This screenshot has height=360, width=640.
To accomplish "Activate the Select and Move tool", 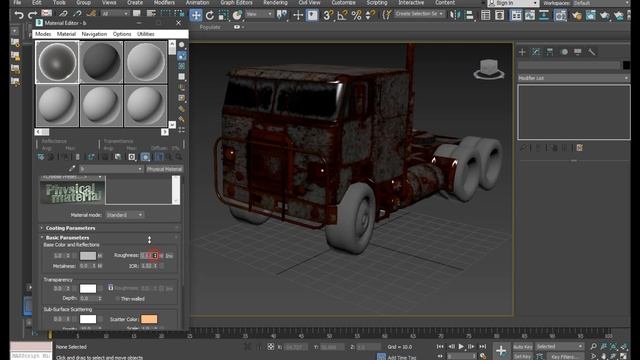I will 196,15.
